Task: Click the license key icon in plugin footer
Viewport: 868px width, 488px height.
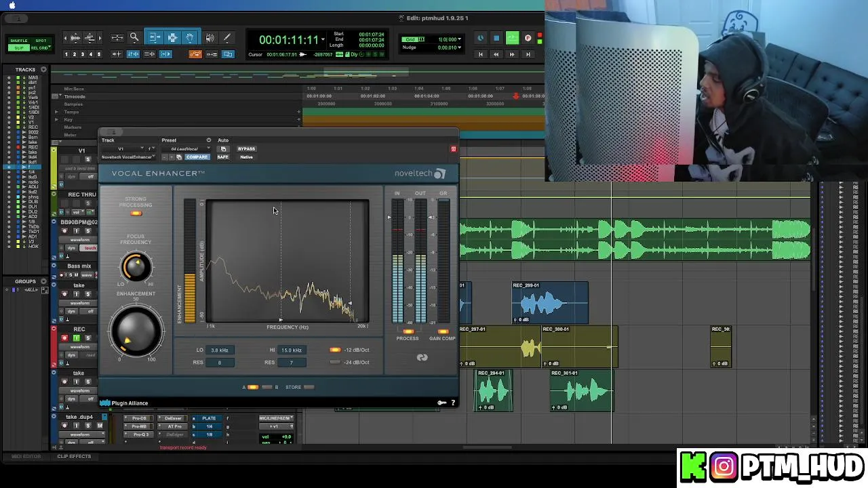Action: [441, 403]
